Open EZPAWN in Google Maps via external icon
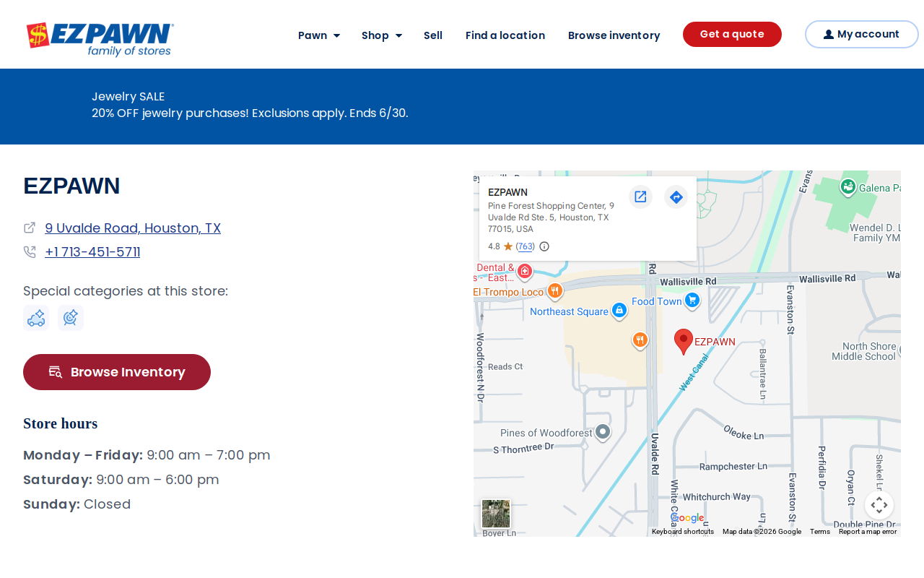This screenshot has width=924, height=578. pos(640,197)
